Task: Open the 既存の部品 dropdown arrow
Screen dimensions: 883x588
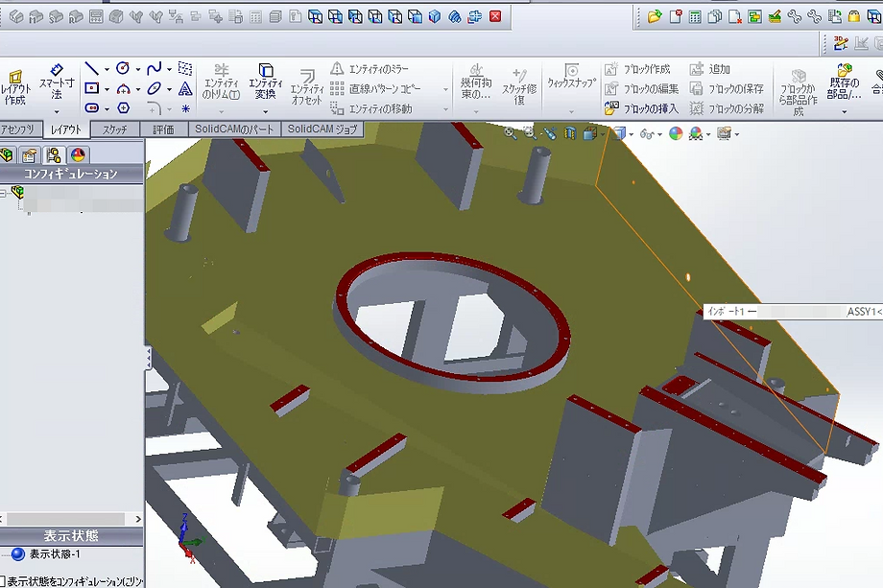Action: [845, 111]
